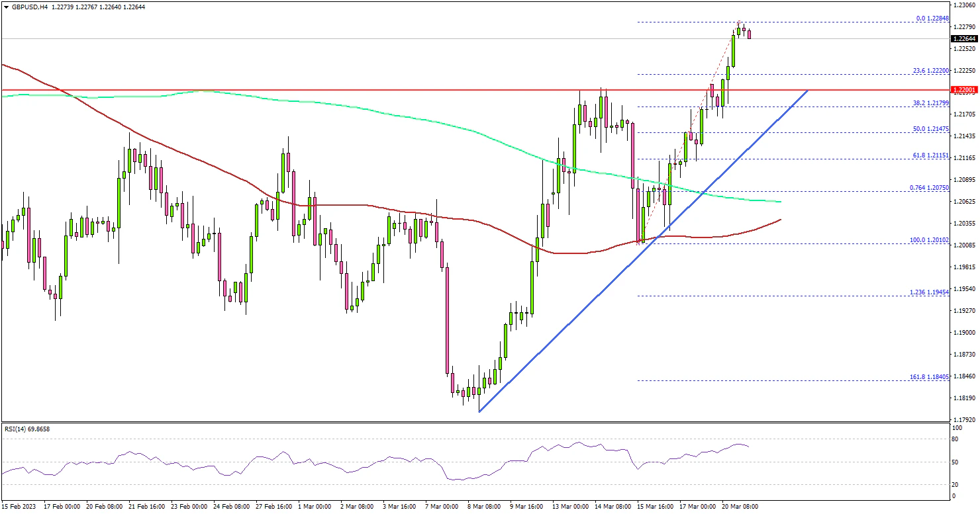The height and width of the screenshot is (514, 980).
Task: Click the triangle arrow beside GBPUSD,H4
Action: pyautogui.click(x=6, y=7)
